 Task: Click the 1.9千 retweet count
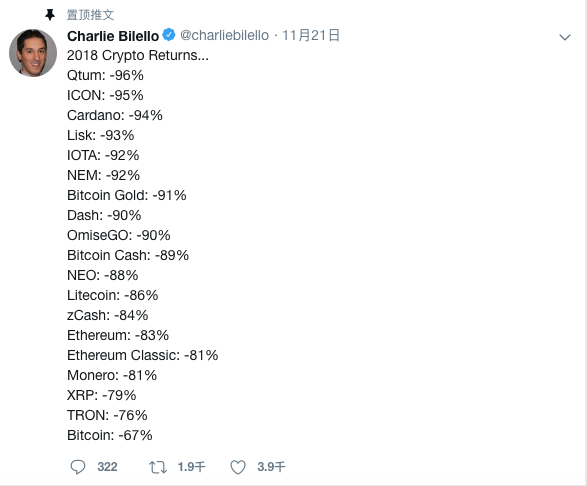[191, 467]
